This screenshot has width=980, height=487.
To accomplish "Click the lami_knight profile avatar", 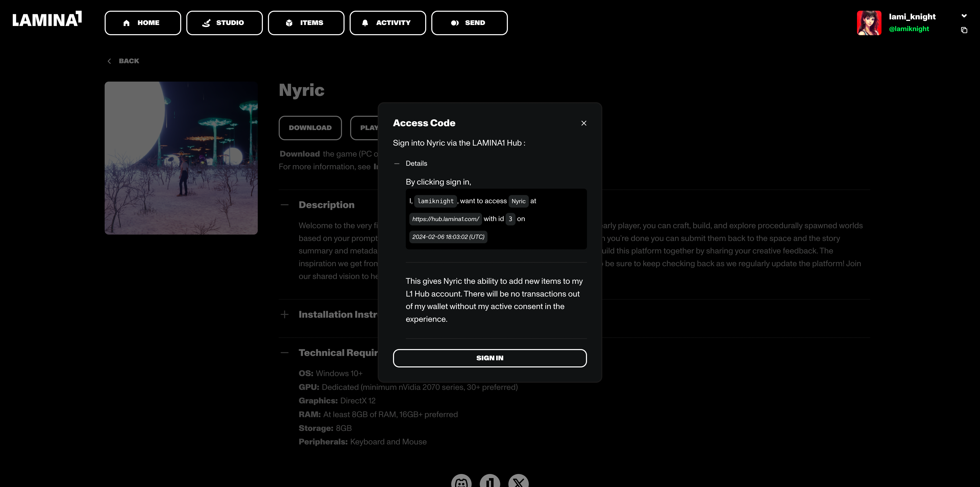I will 869,23.
